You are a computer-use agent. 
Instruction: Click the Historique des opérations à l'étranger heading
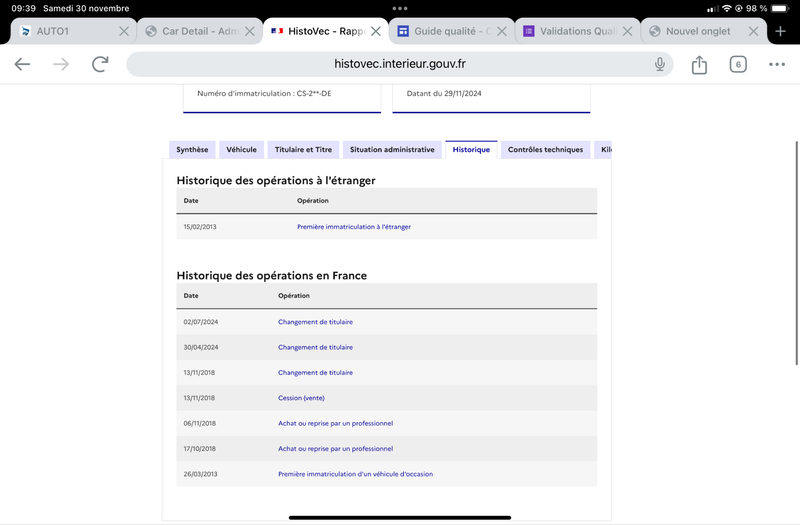click(x=276, y=181)
